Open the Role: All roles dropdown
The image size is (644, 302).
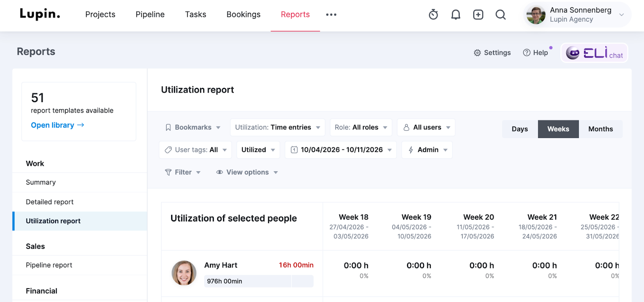[x=361, y=128]
